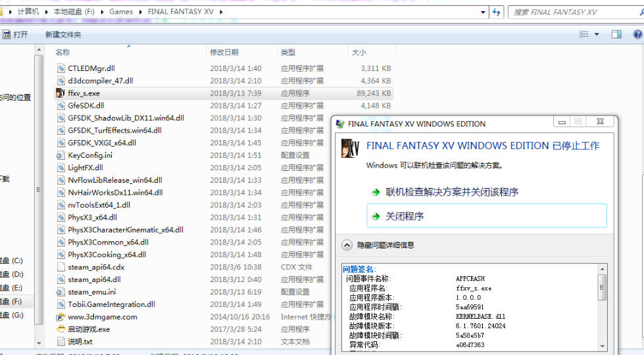Click the 启动游戏.exe launcher icon
The image size is (644, 355).
(x=61, y=329)
